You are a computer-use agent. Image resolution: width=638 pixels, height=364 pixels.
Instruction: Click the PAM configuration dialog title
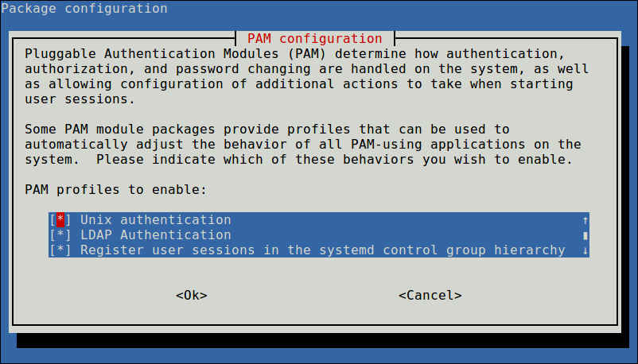coord(315,38)
